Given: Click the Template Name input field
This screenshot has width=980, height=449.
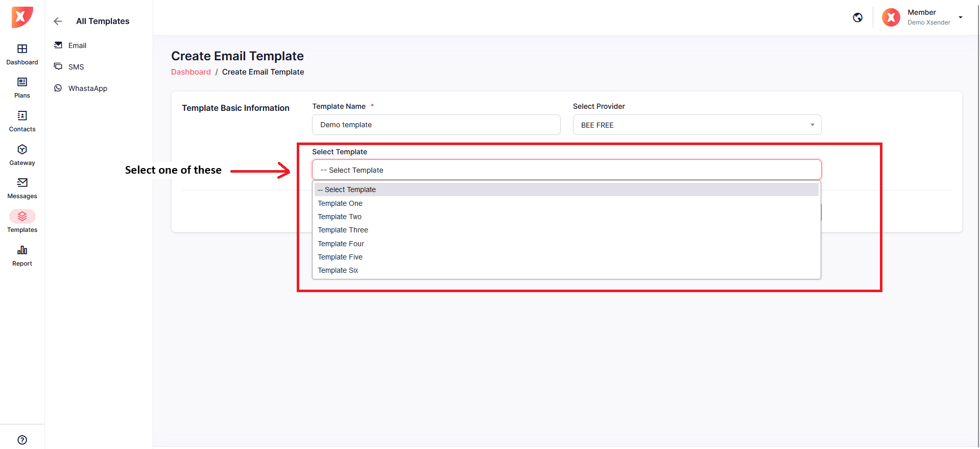Looking at the screenshot, I should [x=436, y=125].
